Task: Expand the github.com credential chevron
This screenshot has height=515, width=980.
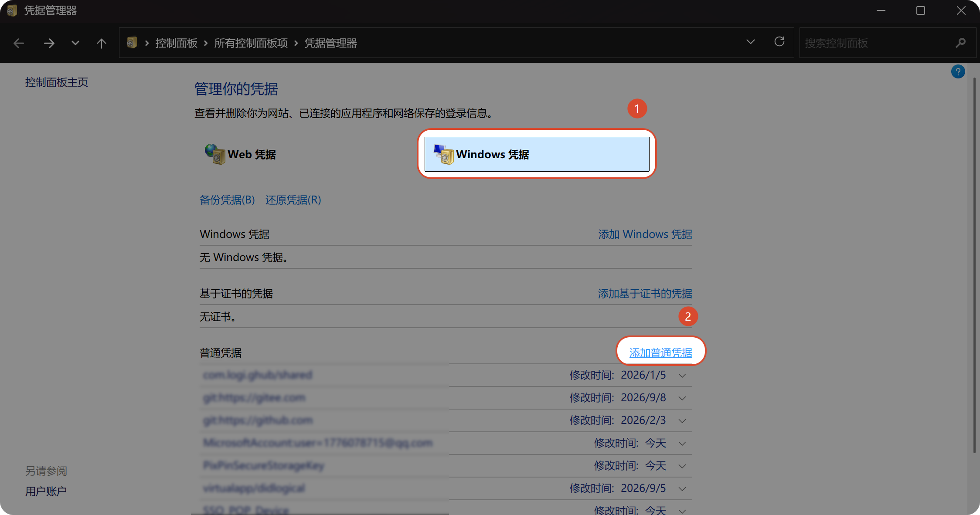Action: tap(682, 421)
